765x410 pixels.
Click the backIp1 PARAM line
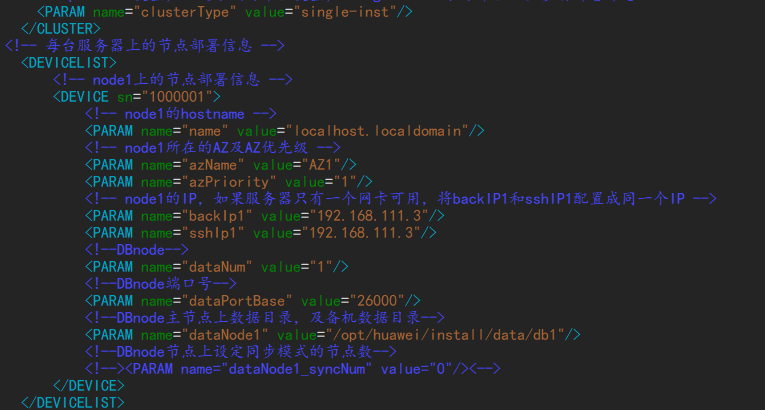tap(265, 215)
